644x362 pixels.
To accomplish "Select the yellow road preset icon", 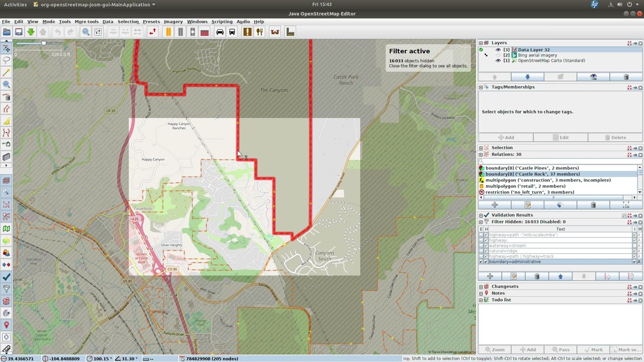I will (168, 32).
